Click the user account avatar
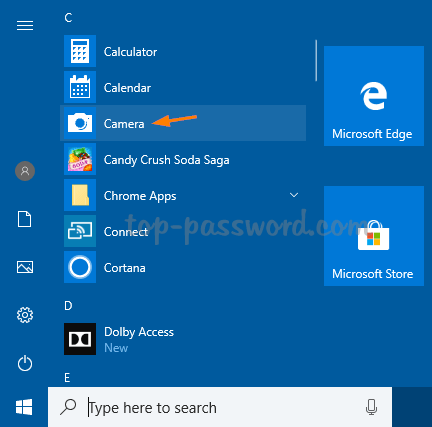This screenshot has height=427, width=432. click(25, 171)
